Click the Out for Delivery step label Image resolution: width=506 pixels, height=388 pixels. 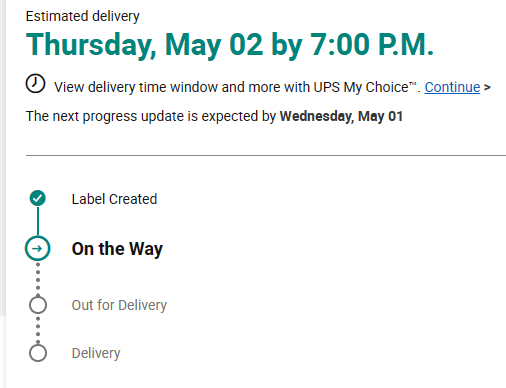click(119, 305)
